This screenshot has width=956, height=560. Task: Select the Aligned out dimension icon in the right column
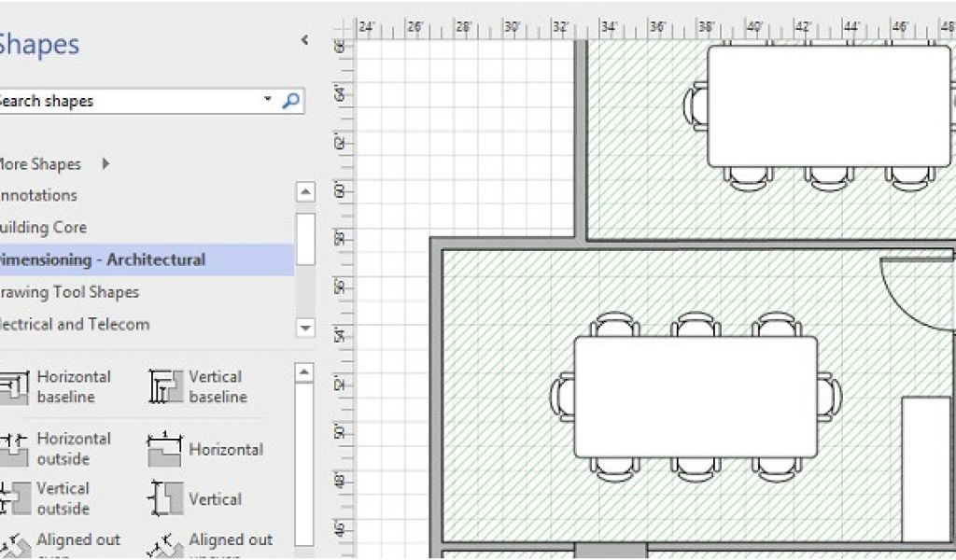[165, 546]
